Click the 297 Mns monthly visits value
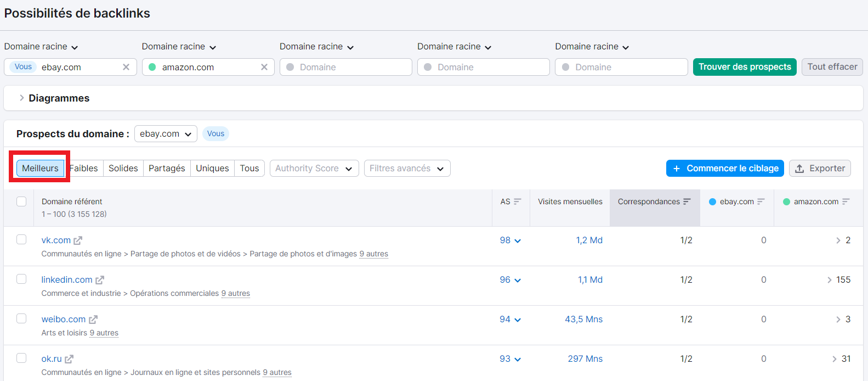Viewport: 868px width, 381px height. (x=585, y=359)
